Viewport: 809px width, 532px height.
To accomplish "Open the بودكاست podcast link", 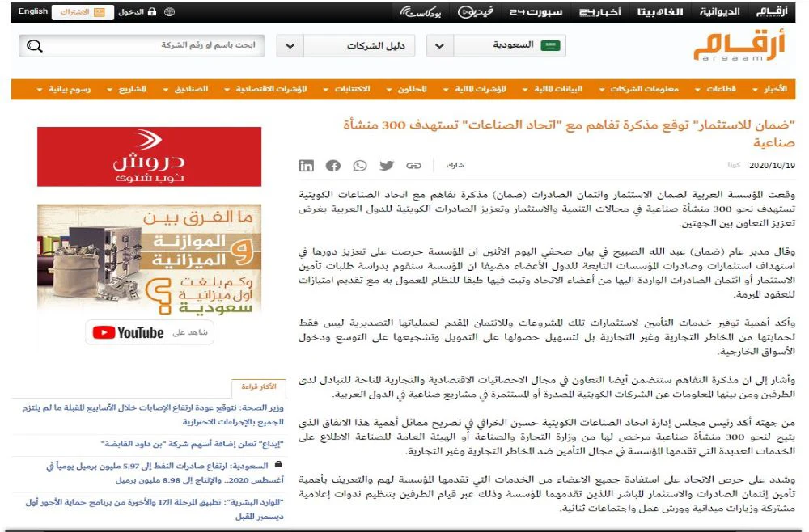I will click(421, 12).
